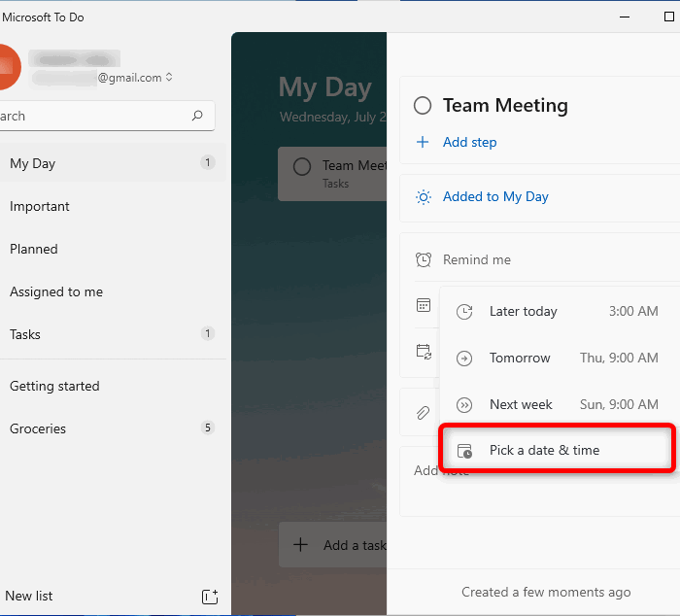
Task: Open the Tasks list
Action: click(113, 334)
